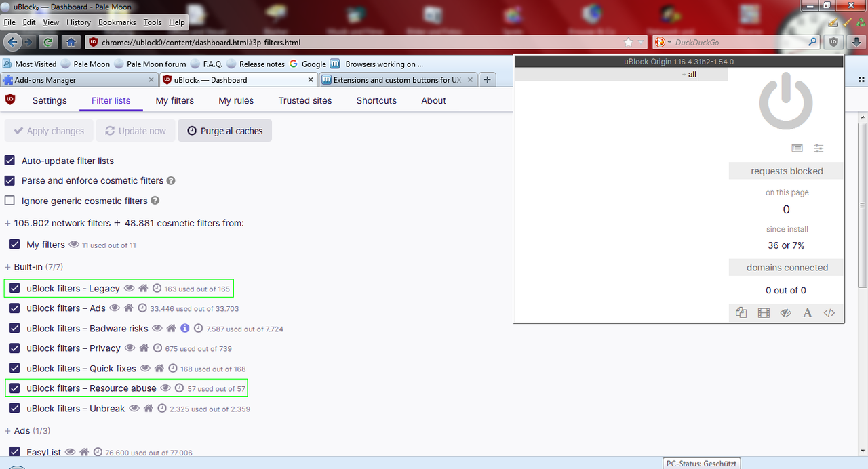Switch to the My filters tab
Screen dimensions: 868x469
(x=175, y=100)
